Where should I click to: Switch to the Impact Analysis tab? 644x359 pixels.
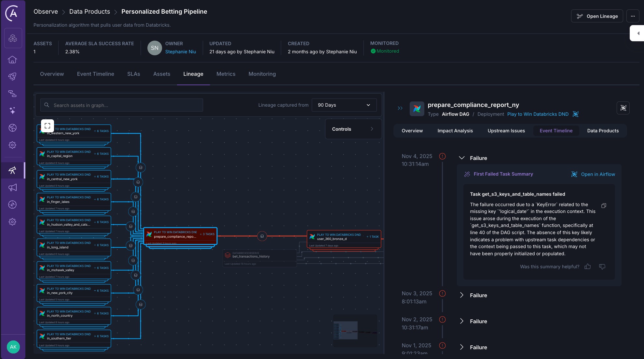pos(455,131)
